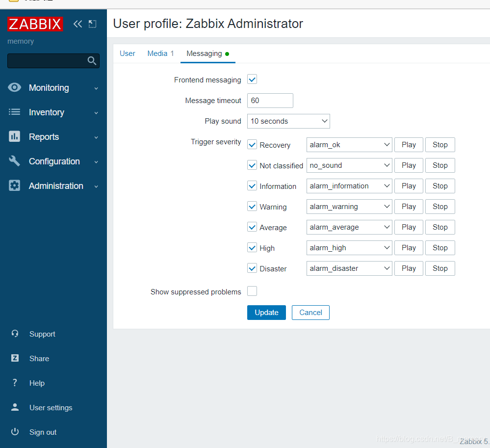Click the Support headset icon

[15, 334]
